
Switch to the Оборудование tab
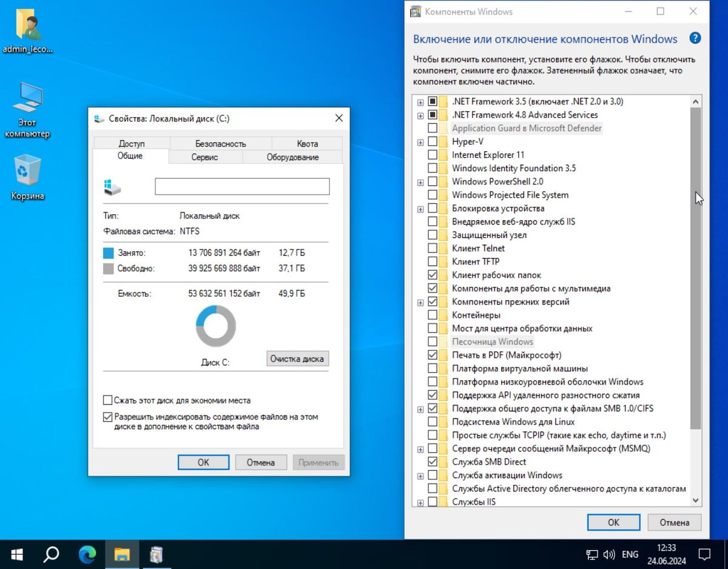click(292, 157)
